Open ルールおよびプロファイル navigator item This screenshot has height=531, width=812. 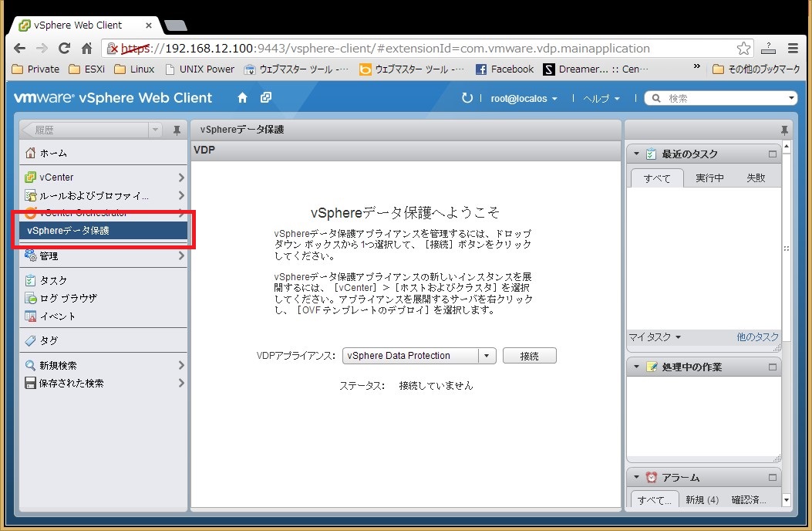(103, 195)
